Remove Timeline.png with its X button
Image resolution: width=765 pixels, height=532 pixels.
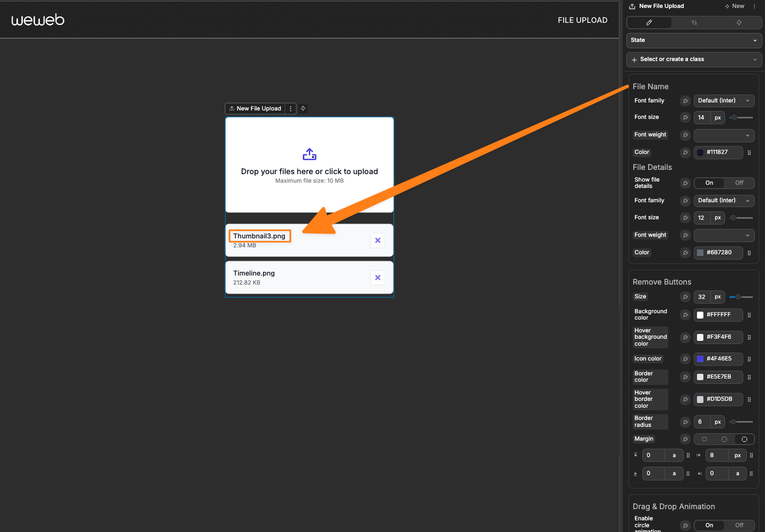coord(378,277)
